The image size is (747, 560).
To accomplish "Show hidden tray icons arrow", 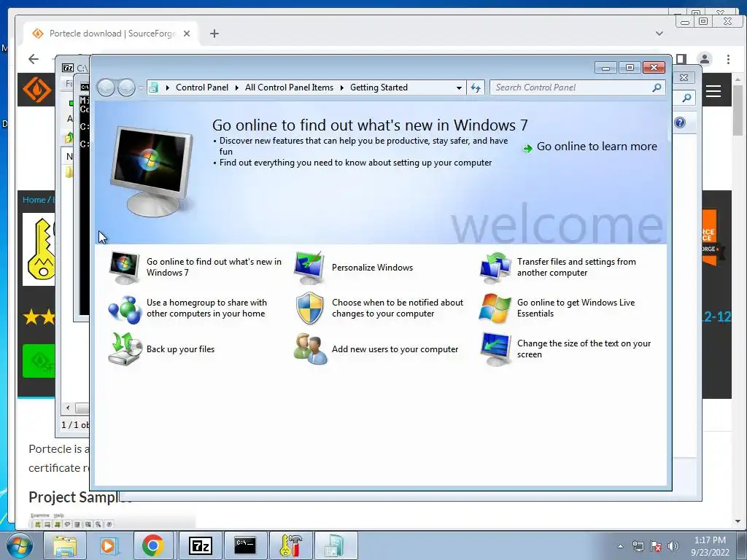I will pyautogui.click(x=620, y=546).
